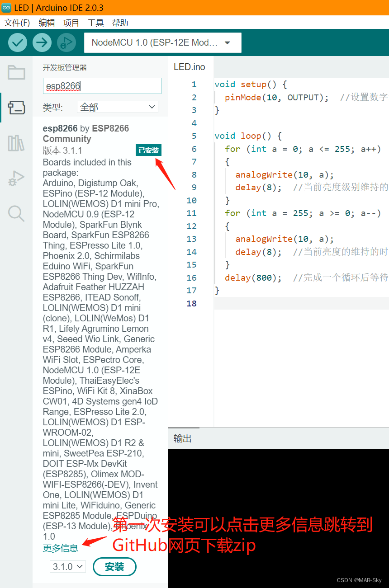Click line number 1 in the gutter

(x=194, y=85)
